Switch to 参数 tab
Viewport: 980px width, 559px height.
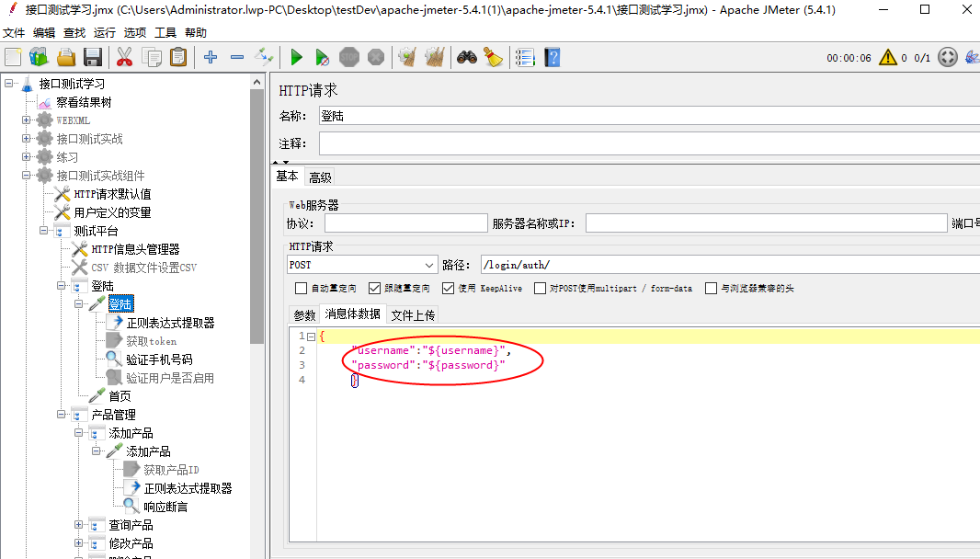(305, 315)
